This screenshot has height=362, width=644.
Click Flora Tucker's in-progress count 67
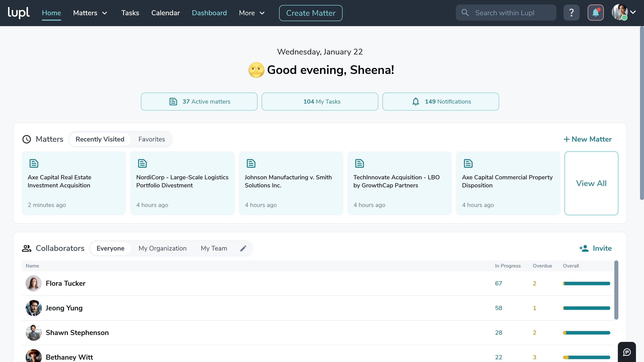tap(498, 283)
